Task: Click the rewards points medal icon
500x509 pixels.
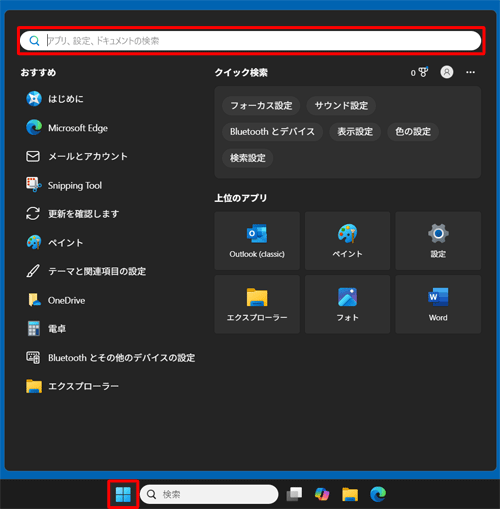Action: tap(423, 72)
